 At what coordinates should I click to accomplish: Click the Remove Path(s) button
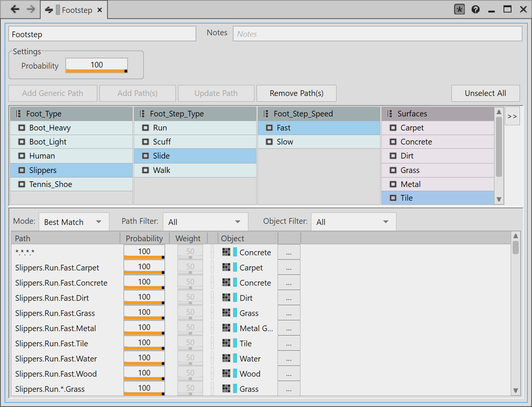pyautogui.click(x=296, y=93)
